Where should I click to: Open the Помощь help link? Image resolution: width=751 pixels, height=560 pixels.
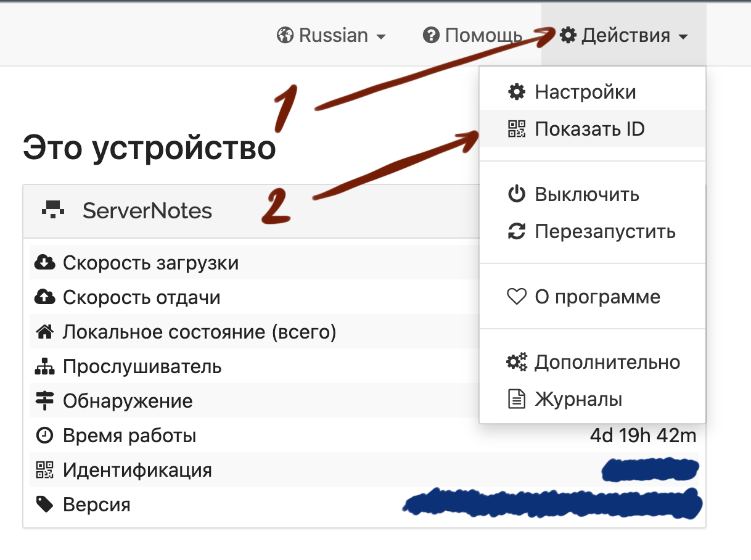pos(483,35)
